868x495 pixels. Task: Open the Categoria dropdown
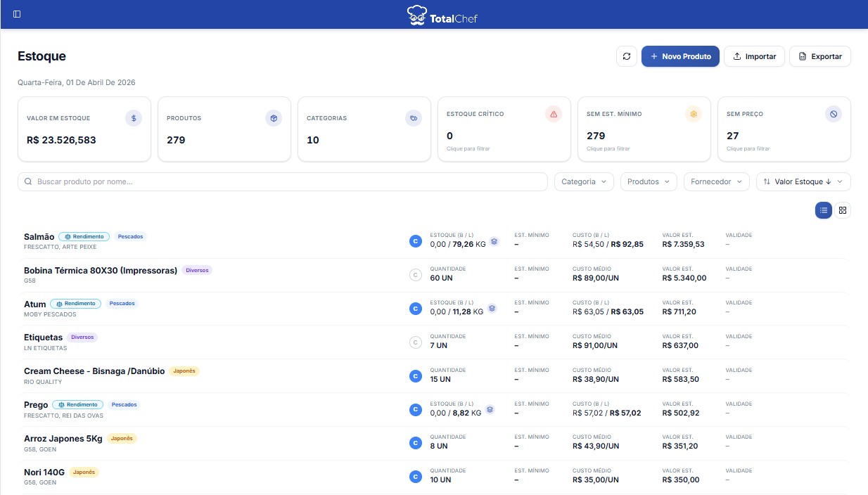point(584,181)
